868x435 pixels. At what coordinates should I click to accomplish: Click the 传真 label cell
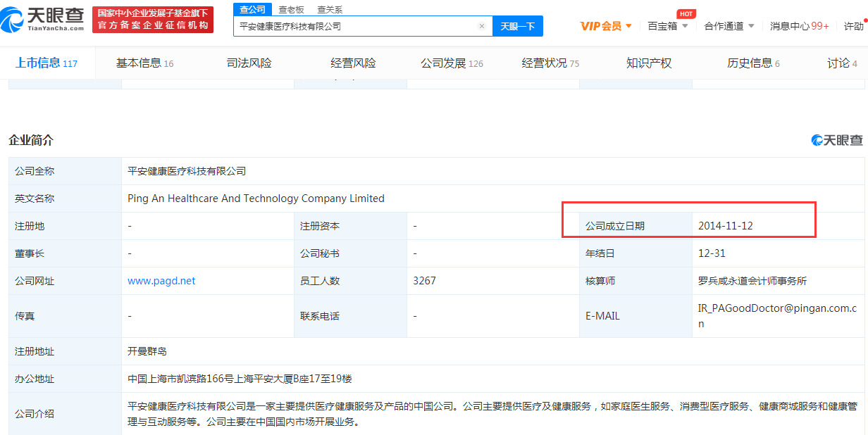tap(65, 316)
